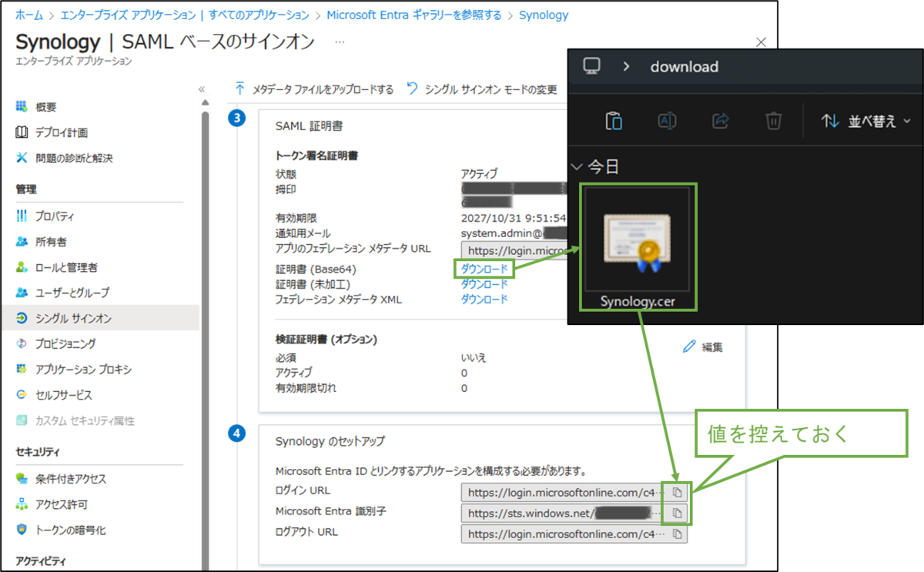Click the フェデレーション メタデータ URL field

tap(514, 249)
